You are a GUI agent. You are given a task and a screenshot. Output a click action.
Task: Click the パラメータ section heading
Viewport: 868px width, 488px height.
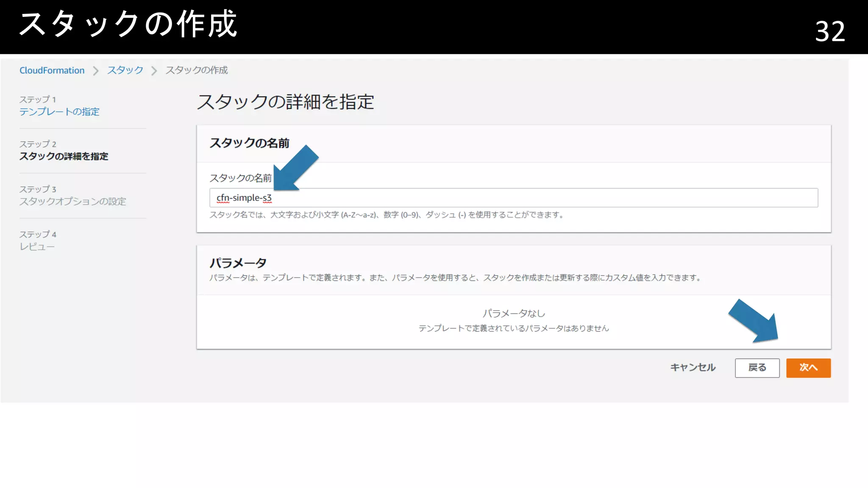point(238,263)
